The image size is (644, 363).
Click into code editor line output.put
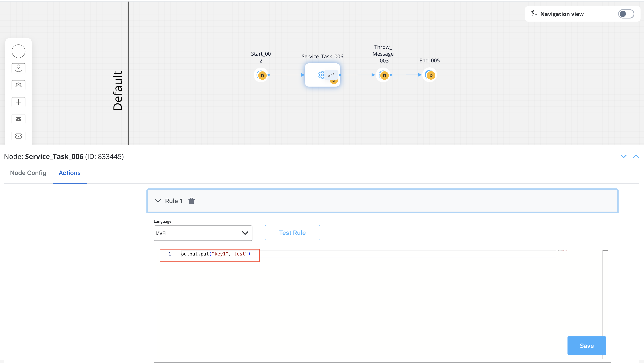click(x=216, y=254)
